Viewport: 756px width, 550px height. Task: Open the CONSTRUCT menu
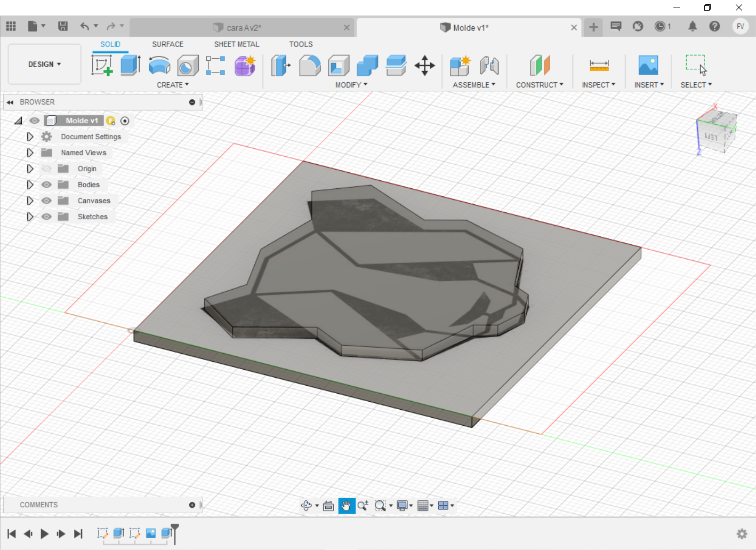coord(539,85)
